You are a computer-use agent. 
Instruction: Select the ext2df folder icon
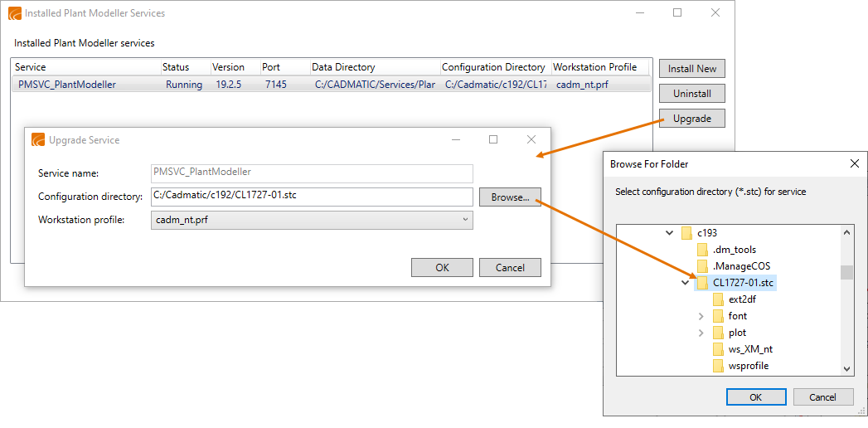tap(719, 299)
